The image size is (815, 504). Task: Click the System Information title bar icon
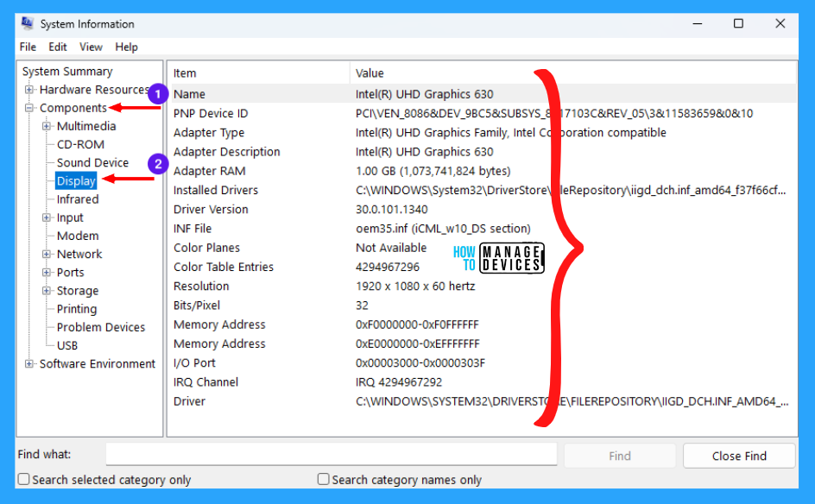click(x=27, y=23)
